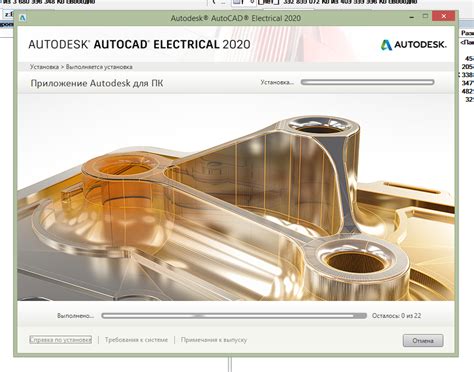Click the Установка... status label
The width and height of the screenshot is (474, 372).
click(x=277, y=82)
